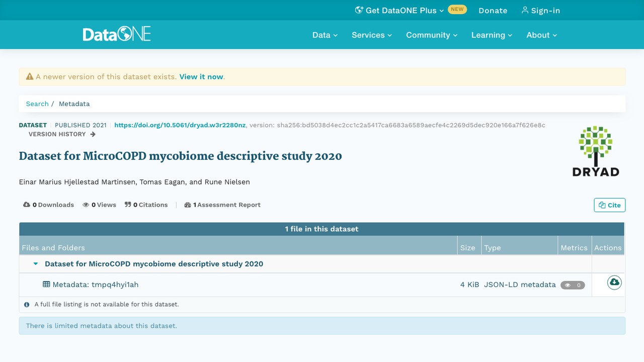Open the dataset DOI link
Image resolution: width=644 pixels, height=362 pixels.
tap(180, 125)
